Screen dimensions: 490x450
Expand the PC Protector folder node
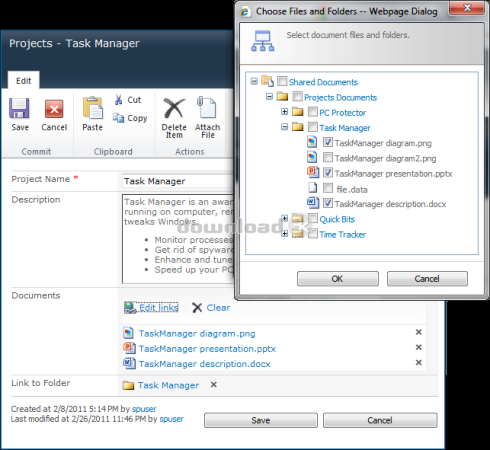284,112
